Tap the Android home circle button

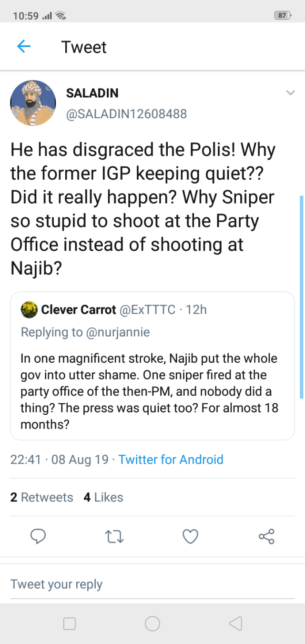(x=152, y=624)
